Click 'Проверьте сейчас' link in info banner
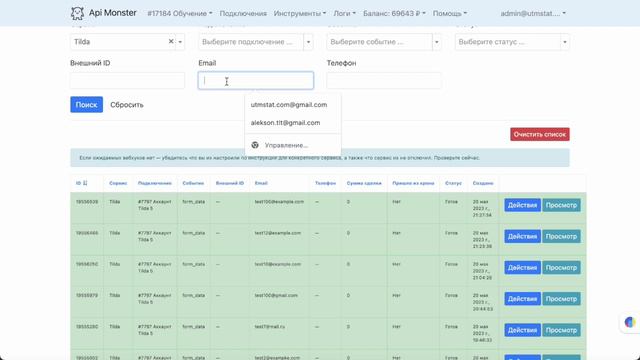 click(457, 158)
